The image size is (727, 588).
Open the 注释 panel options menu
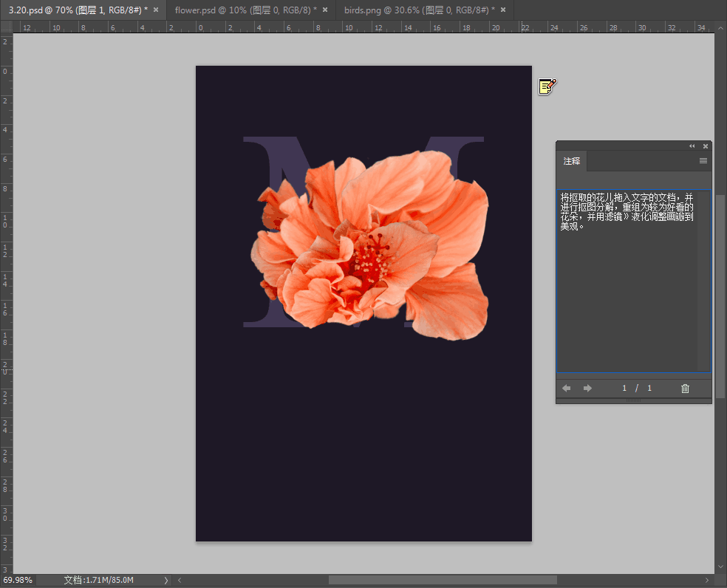pos(703,161)
